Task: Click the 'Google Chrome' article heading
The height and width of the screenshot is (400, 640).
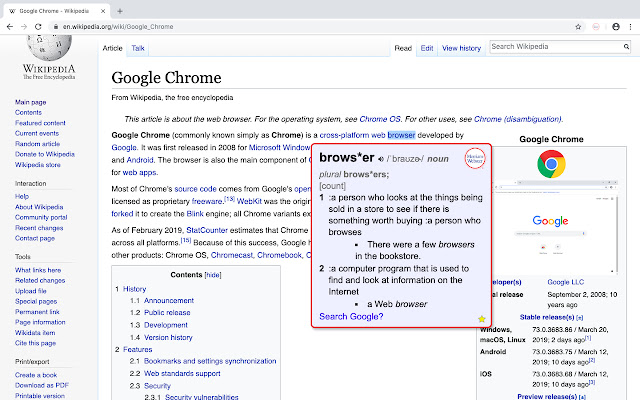Action: pyautogui.click(x=167, y=78)
